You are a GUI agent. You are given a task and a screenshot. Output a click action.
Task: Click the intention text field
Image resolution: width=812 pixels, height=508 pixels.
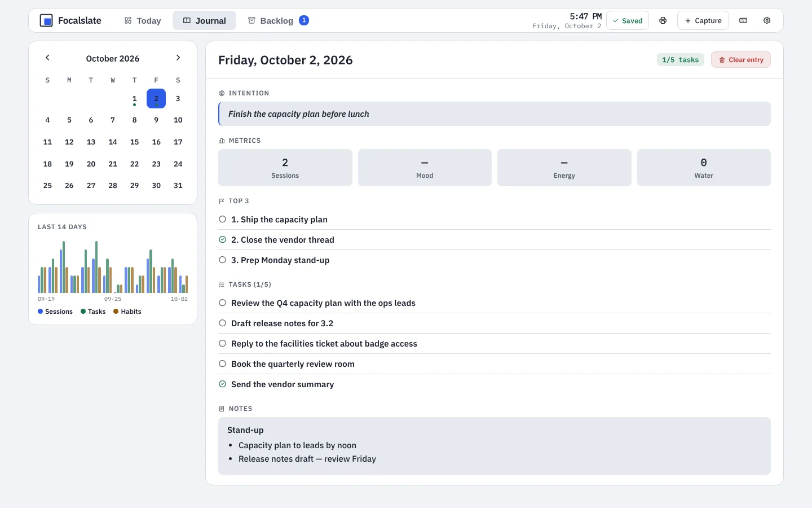point(495,114)
